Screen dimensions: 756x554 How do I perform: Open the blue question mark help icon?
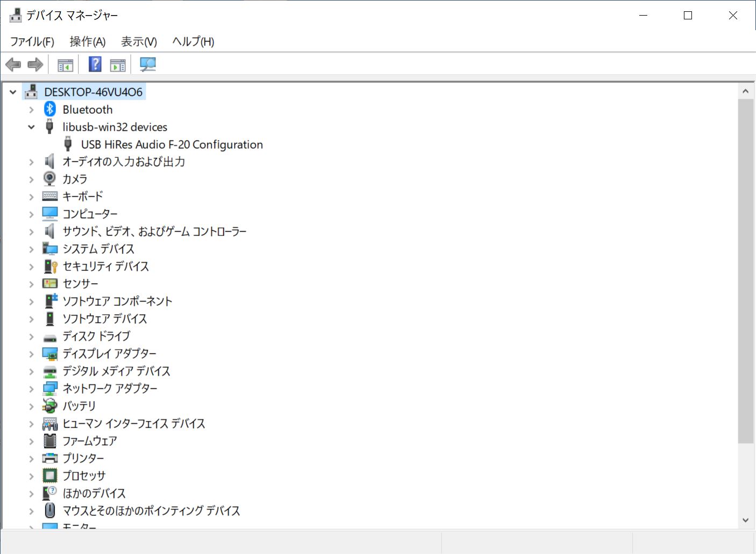point(95,65)
